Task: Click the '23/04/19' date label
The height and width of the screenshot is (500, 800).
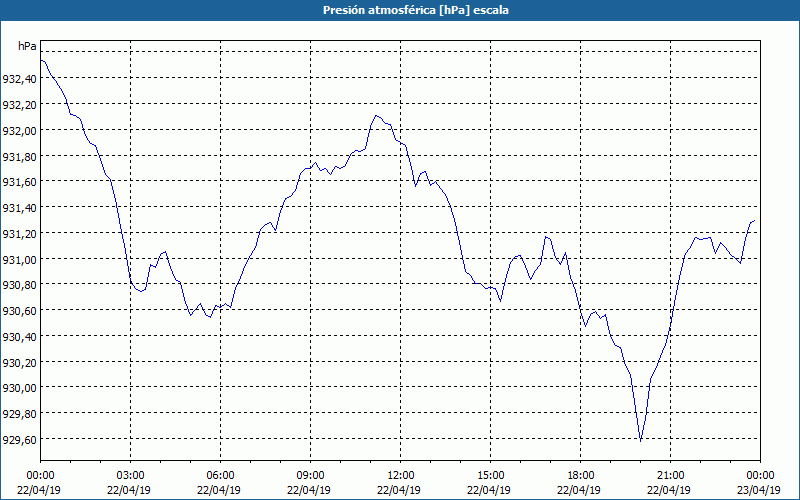Action: pyautogui.click(x=759, y=490)
